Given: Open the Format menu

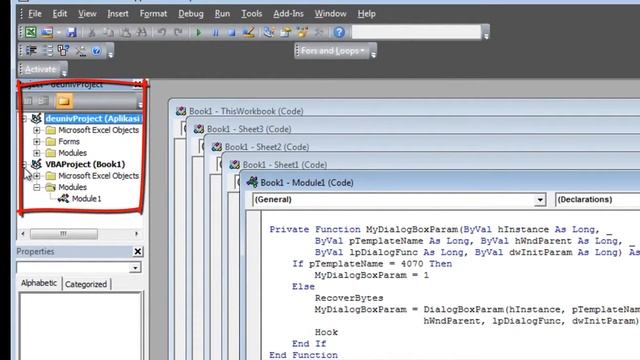Looking at the screenshot, I should pos(153,13).
